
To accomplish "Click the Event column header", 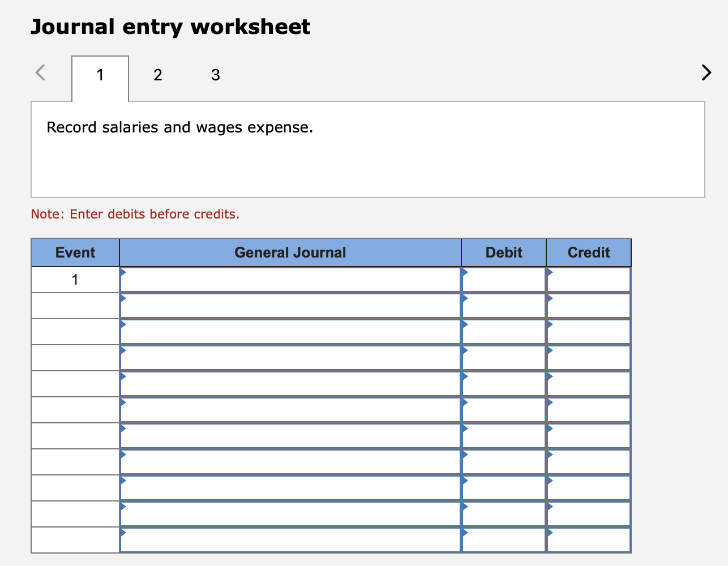I will point(75,252).
